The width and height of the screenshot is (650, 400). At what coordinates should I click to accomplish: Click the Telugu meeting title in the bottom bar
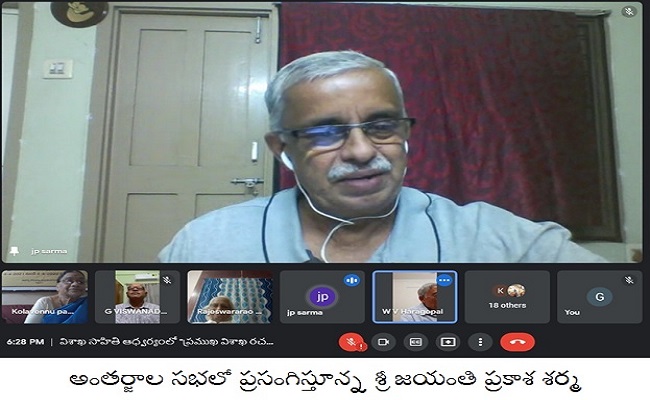pos(166,342)
